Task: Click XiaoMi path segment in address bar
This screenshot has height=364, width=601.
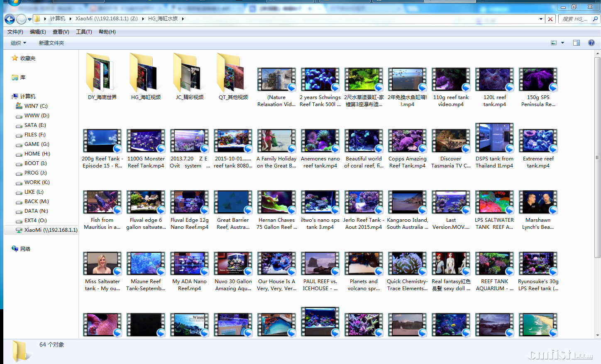Action: click(x=106, y=19)
